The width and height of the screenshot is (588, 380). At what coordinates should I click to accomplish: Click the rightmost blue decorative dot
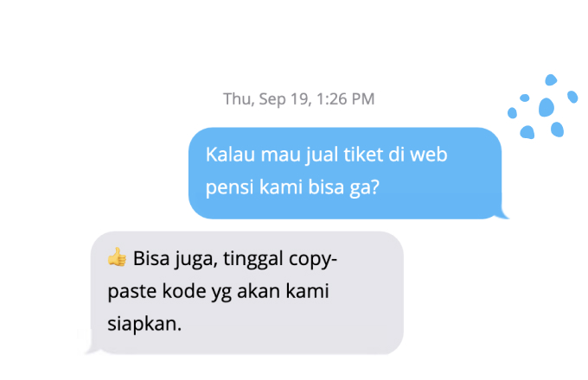[572, 97]
